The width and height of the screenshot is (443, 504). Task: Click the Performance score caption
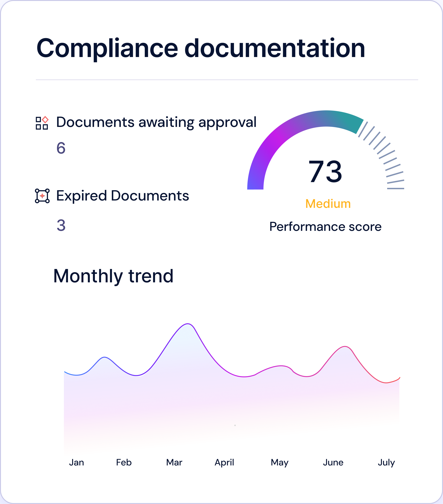pyautogui.click(x=325, y=226)
